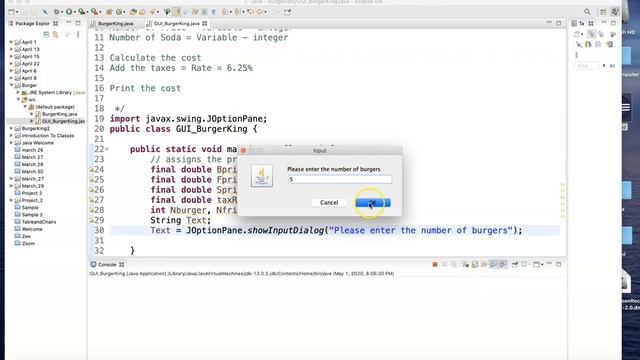Select the Java Welcome project
This screenshot has height=360, width=640.
pos(38,143)
